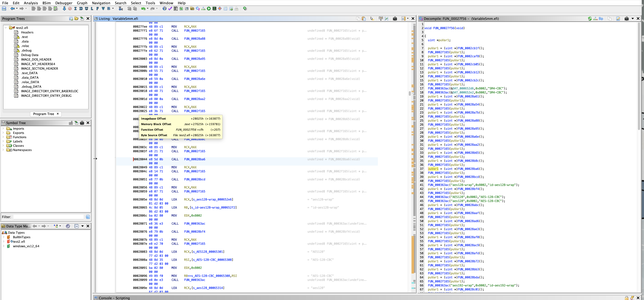Expand the Functions folder in Symbol Tree
This screenshot has height=300, width=644.
tap(3, 137)
